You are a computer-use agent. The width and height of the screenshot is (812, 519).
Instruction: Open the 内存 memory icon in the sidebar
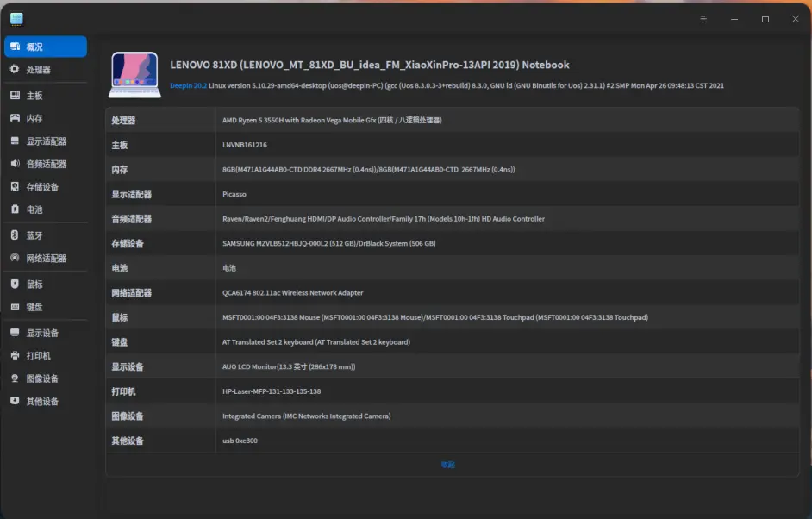(15, 118)
